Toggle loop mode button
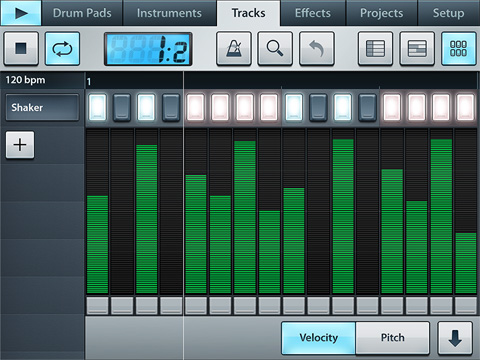Viewport: 480px width, 360px height. tap(62, 49)
